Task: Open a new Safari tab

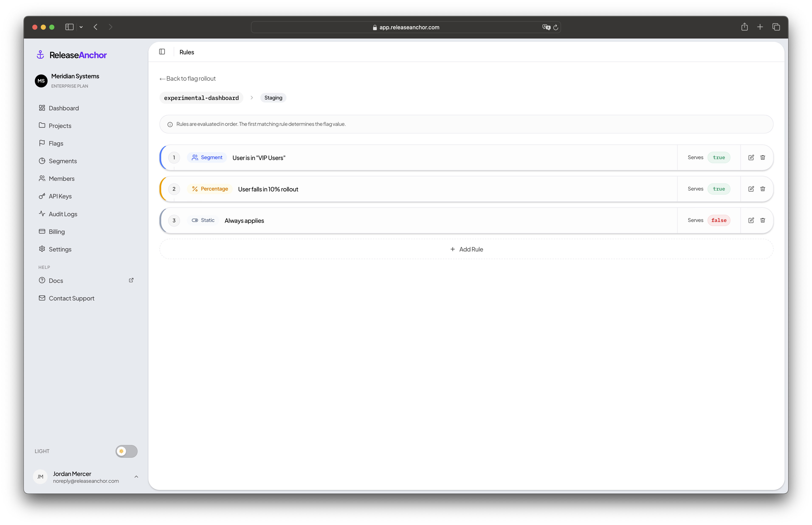Action: tap(760, 27)
